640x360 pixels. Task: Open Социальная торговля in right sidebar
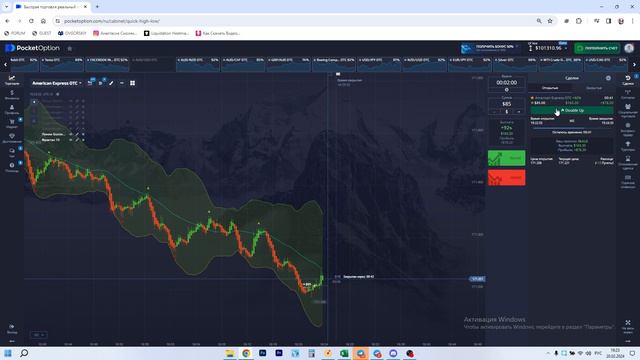point(628,110)
